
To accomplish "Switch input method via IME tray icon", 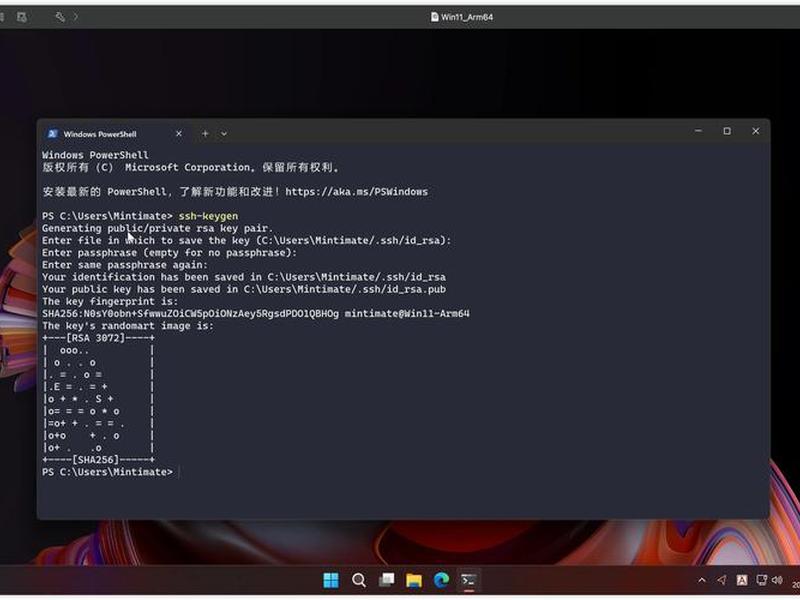I will pos(742,580).
